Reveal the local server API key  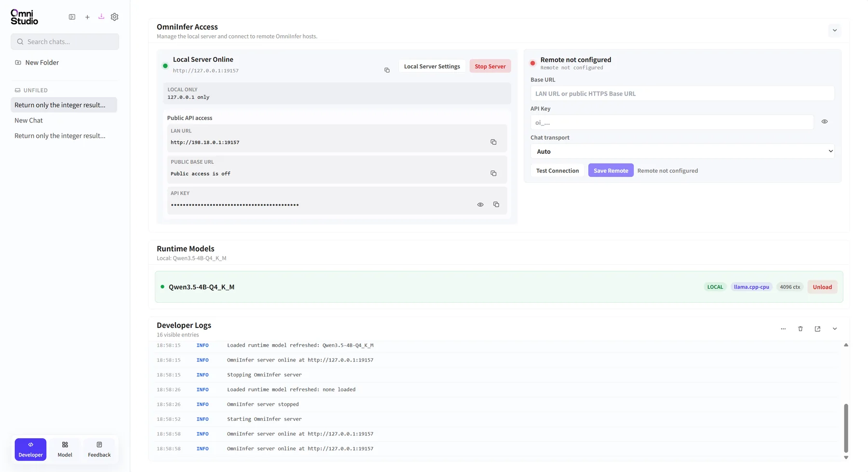coord(480,205)
